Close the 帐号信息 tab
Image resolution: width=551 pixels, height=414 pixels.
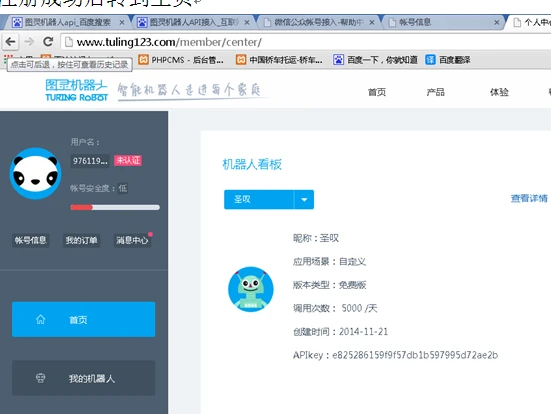[497, 22]
